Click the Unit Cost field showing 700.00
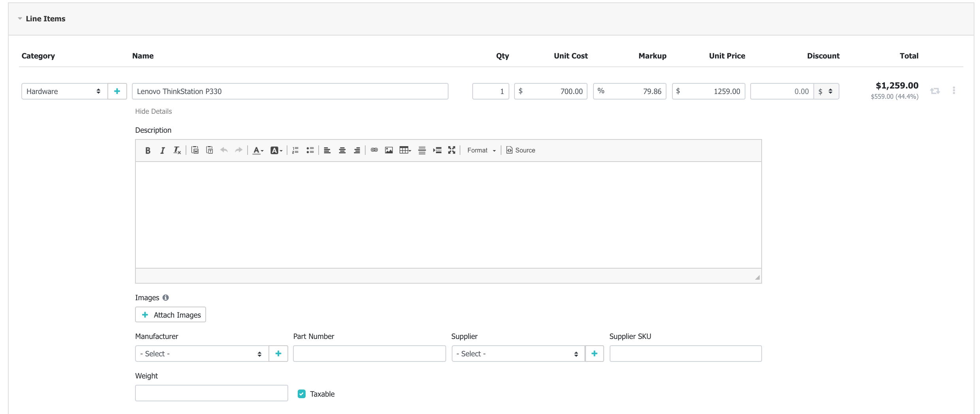Image resolution: width=980 pixels, height=414 pixels. pyautogui.click(x=551, y=91)
